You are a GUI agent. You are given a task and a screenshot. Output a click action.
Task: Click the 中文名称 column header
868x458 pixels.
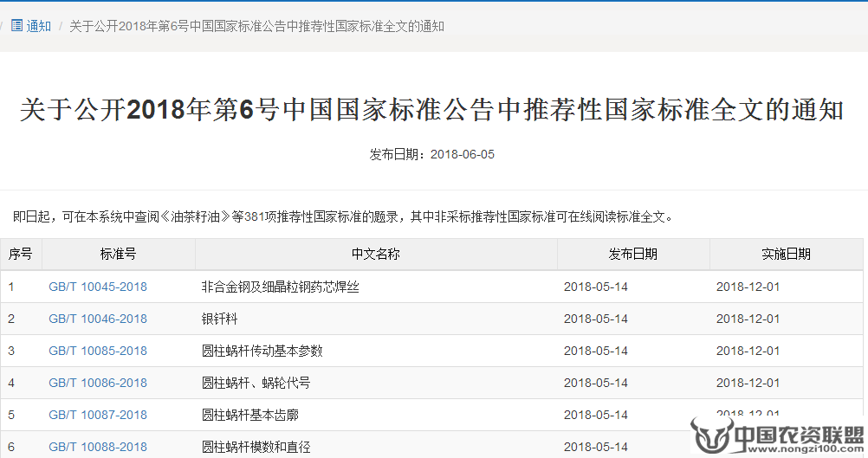pos(376,254)
